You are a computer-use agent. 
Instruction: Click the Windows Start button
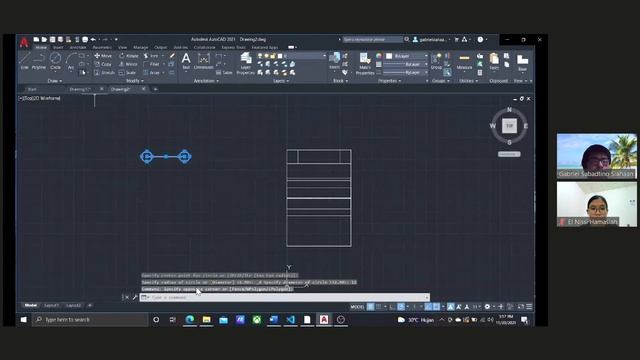pos(24,320)
